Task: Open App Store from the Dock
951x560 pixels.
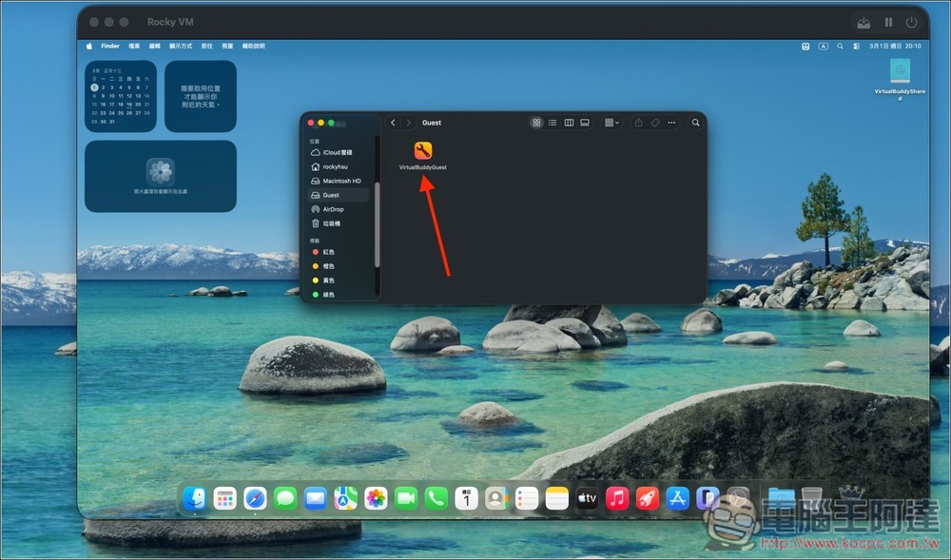Action: click(x=677, y=499)
